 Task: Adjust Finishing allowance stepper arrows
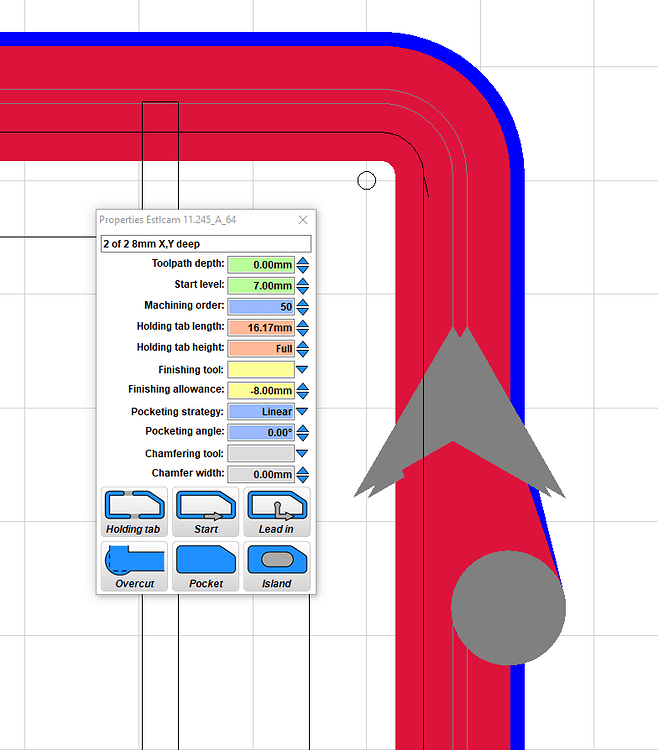[x=303, y=390]
